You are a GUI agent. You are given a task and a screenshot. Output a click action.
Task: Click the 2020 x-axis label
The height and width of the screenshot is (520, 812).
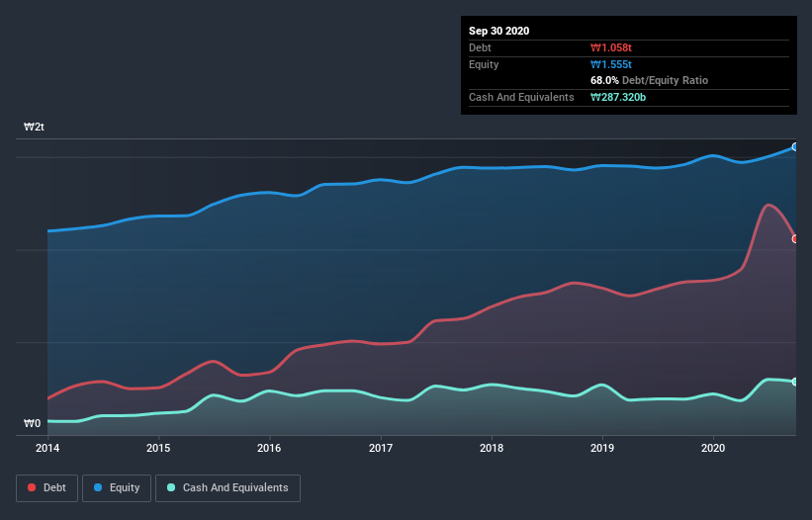pos(713,448)
